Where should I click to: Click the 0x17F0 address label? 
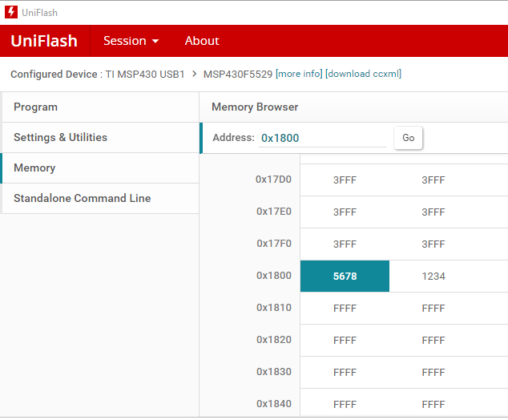click(274, 244)
